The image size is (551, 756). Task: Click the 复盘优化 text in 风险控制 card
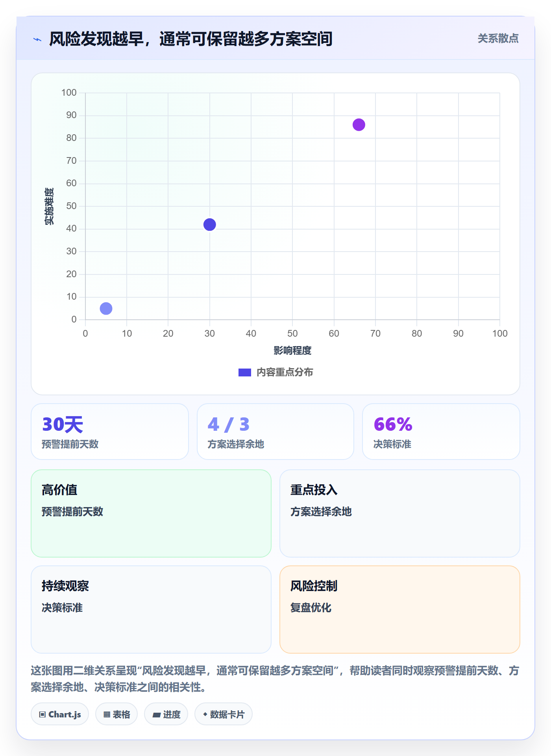pos(311,608)
